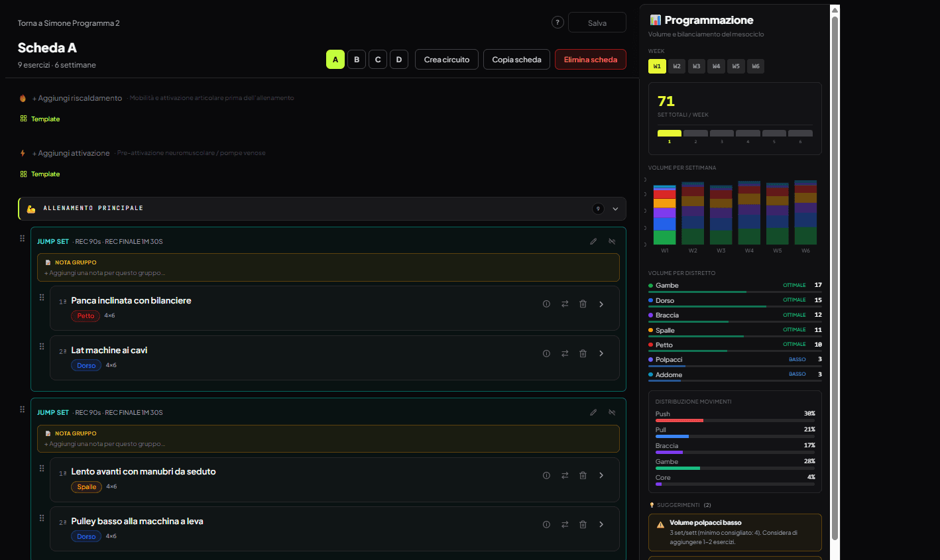
Task: Click the Polpacci row marked Basso
Action: pos(734,361)
